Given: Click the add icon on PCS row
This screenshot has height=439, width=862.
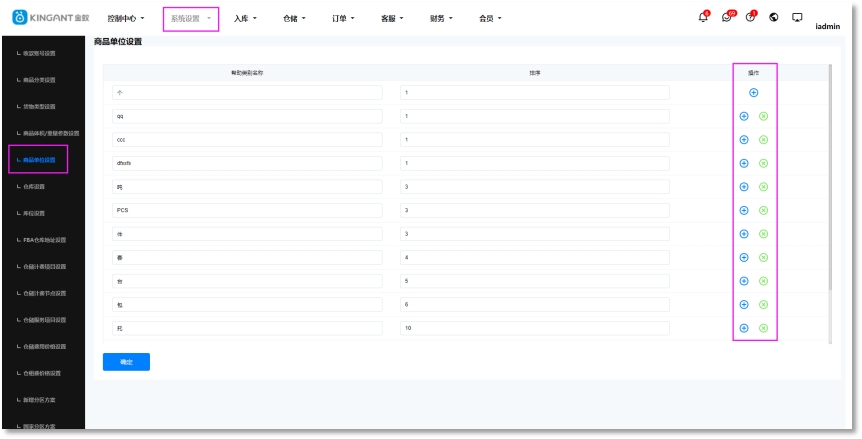Looking at the screenshot, I should click(x=744, y=210).
